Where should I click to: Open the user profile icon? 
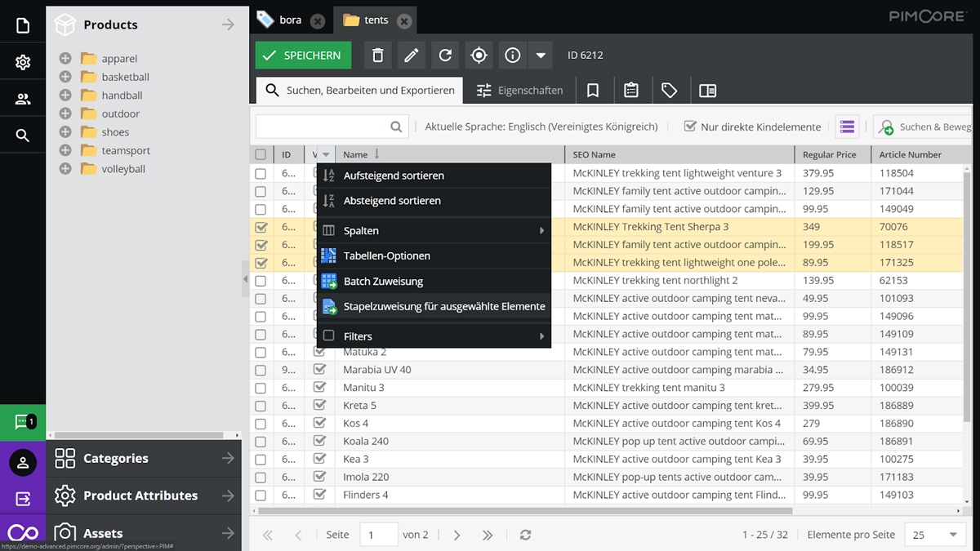point(23,463)
